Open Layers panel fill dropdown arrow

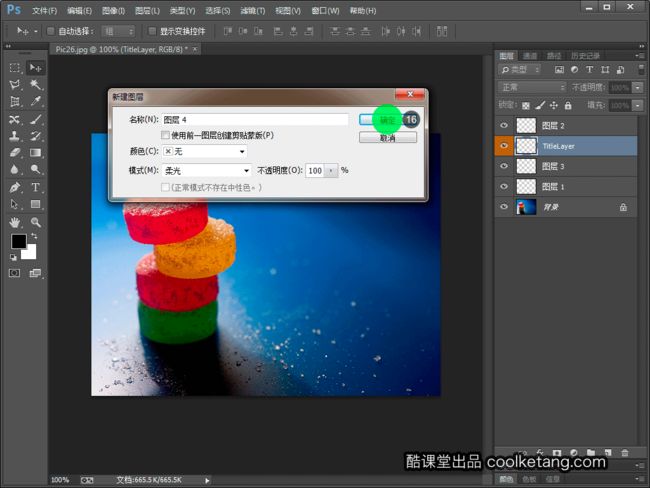click(x=638, y=106)
